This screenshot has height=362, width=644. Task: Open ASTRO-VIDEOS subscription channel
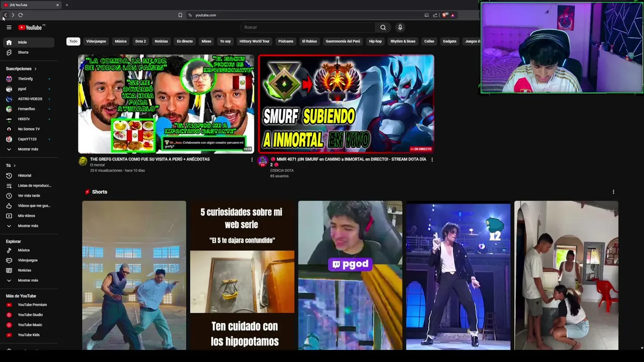tap(29, 99)
